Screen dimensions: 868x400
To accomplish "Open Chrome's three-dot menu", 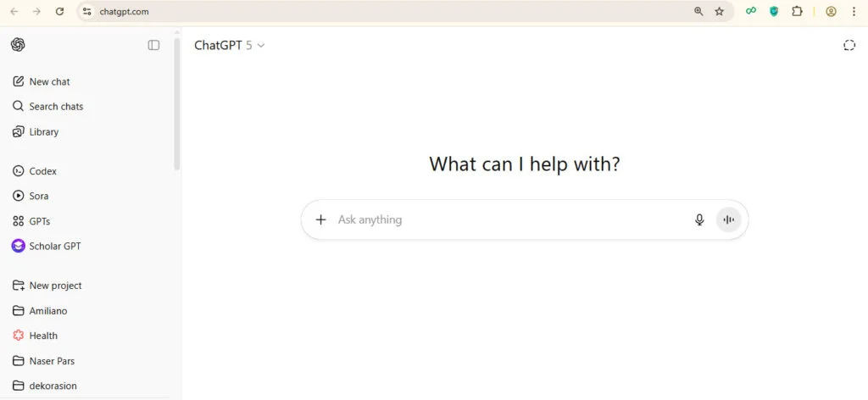I will click(x=854, y=12).
